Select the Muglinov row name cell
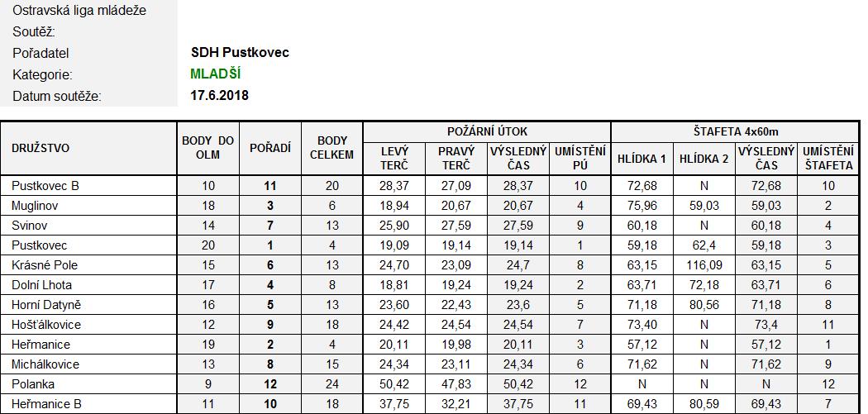This screenshot has width=868, height=414. [x=88, y=206]
